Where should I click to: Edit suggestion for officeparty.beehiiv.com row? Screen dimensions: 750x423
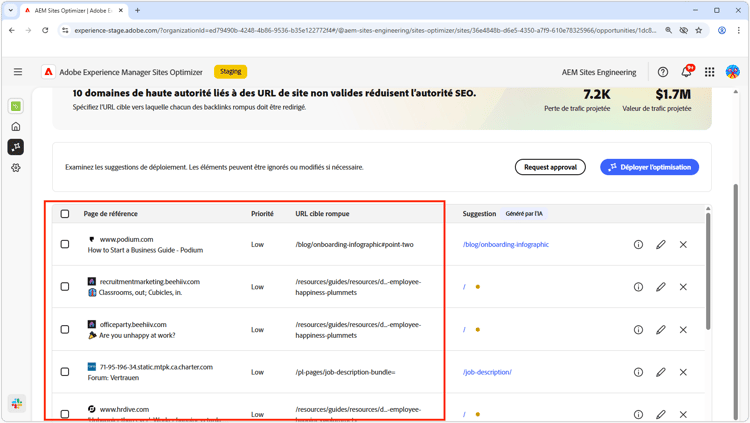tap(661, 330)
